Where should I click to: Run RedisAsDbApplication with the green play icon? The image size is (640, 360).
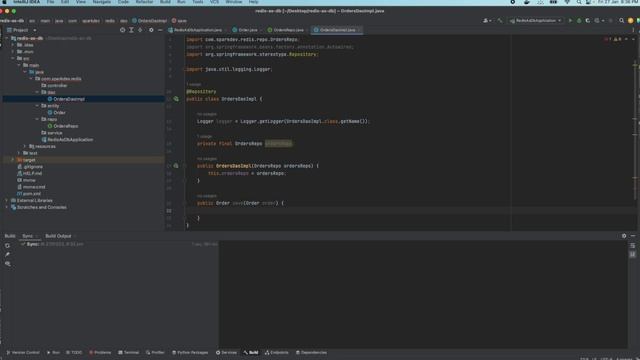click(570, 20)
